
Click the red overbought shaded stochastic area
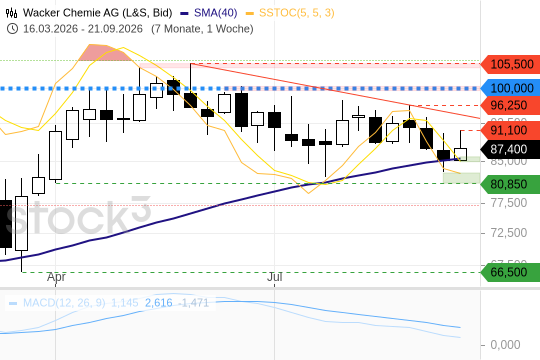104,53
